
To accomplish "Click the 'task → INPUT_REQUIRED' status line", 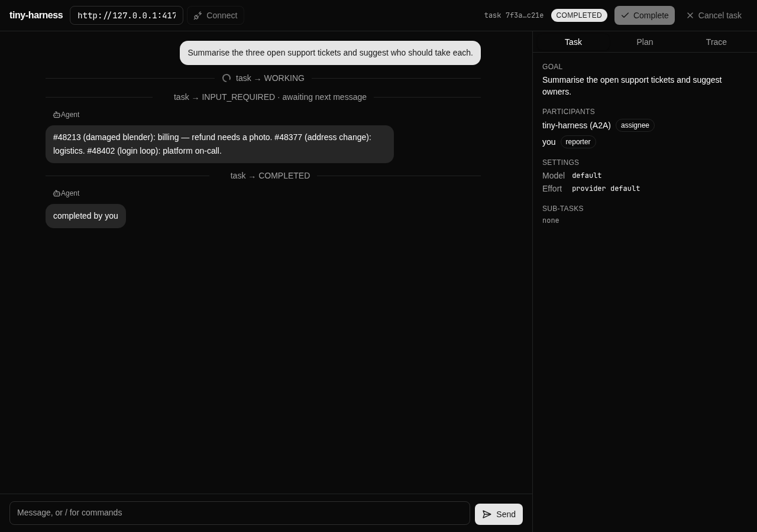I will coord(270,97).
